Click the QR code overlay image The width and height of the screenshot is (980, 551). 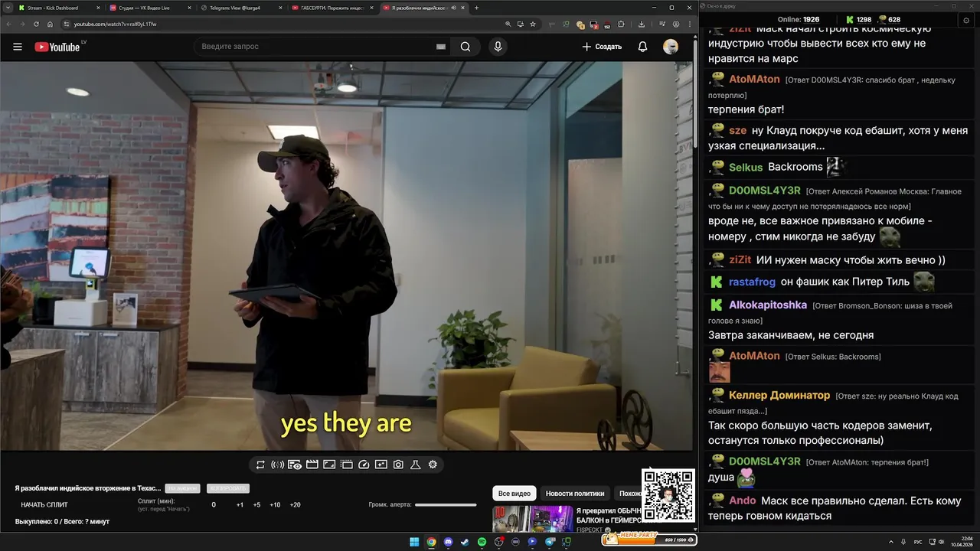[668, 495]
